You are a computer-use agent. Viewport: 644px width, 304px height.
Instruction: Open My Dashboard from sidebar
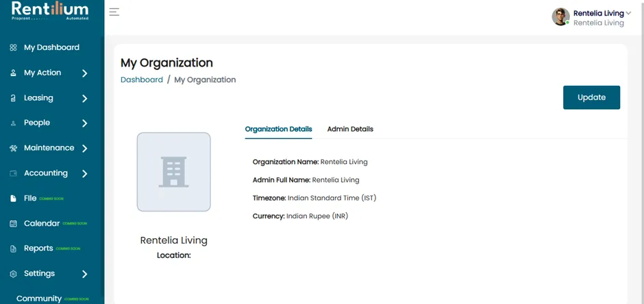pos(52,48)
